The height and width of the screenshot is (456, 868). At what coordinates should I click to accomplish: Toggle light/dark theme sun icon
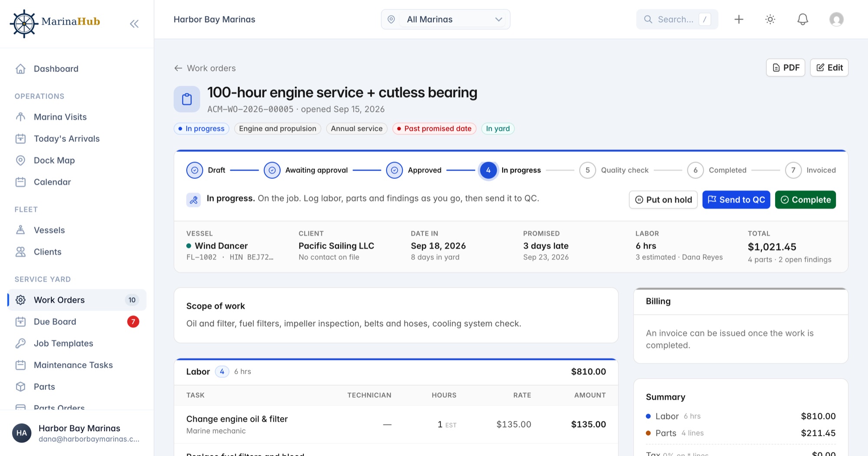[770, 20]
